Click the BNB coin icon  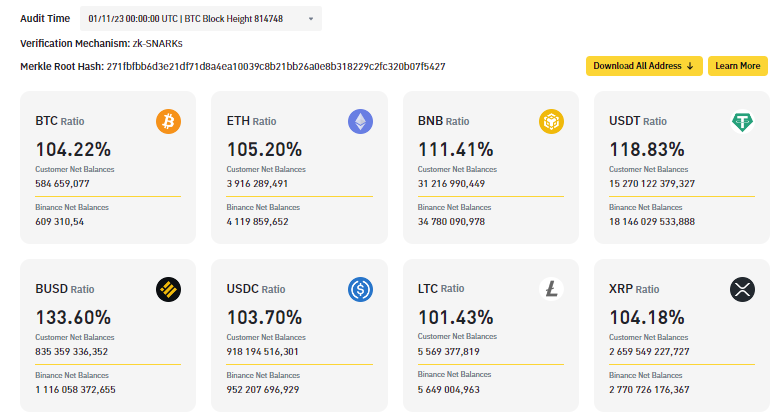551,122
